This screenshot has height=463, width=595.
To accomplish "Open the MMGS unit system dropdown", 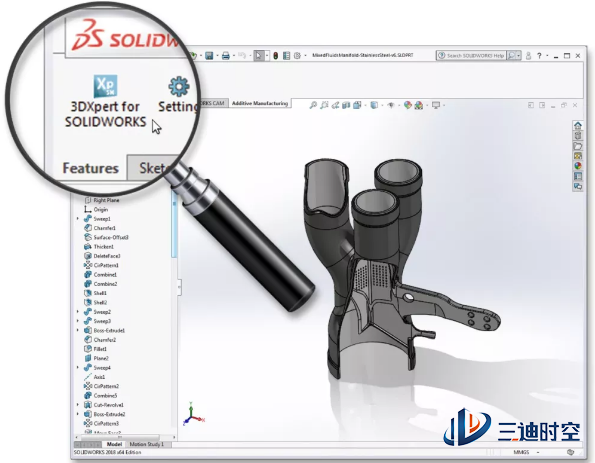I will pos(538,452).
